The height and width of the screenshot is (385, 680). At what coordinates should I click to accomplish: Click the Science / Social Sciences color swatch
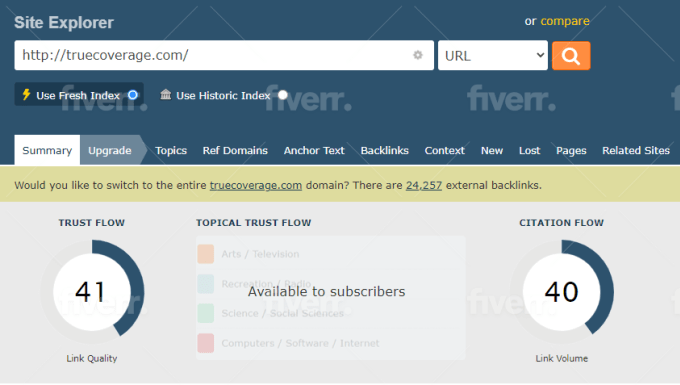pyautogui.click(x=206, y=313)
